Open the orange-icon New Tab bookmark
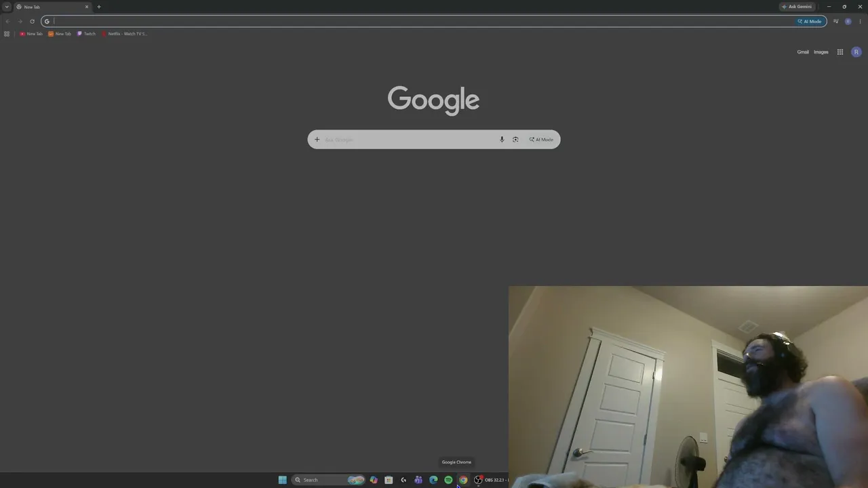This screenshot has height=488, width=868. [60, 33]
